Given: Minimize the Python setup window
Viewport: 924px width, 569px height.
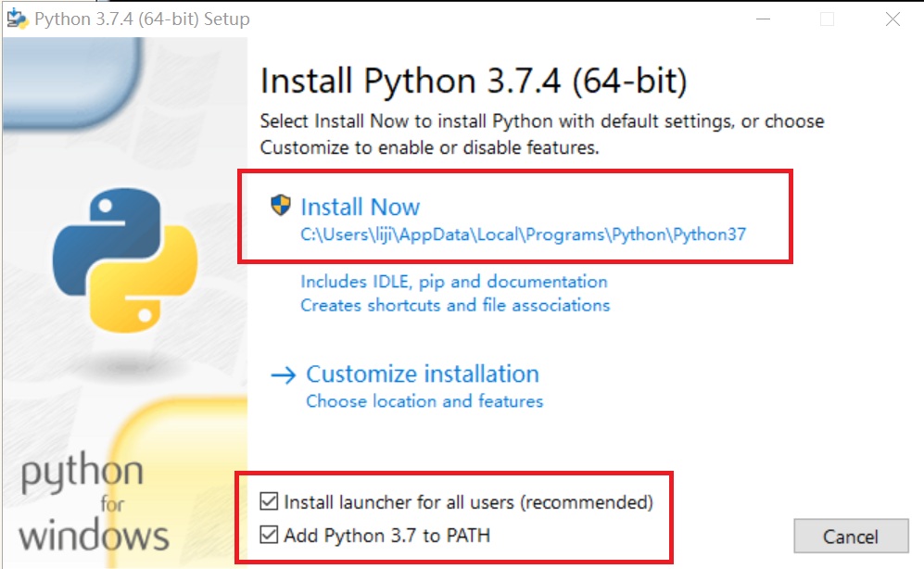Looking at the screenshot, I should [x=762, y=18].
